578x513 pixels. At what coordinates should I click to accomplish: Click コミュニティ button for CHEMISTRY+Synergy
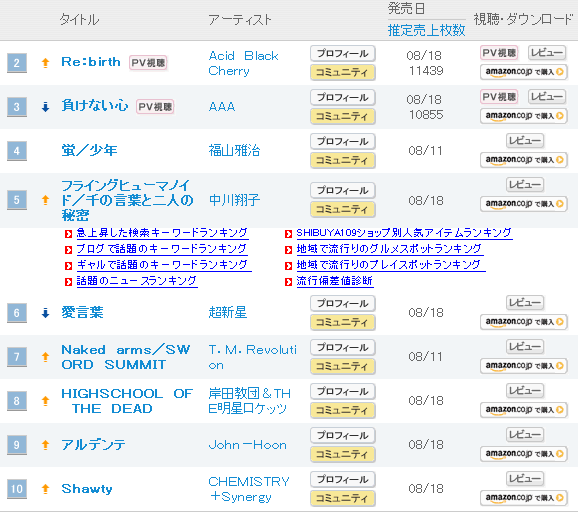coord(343,498)
